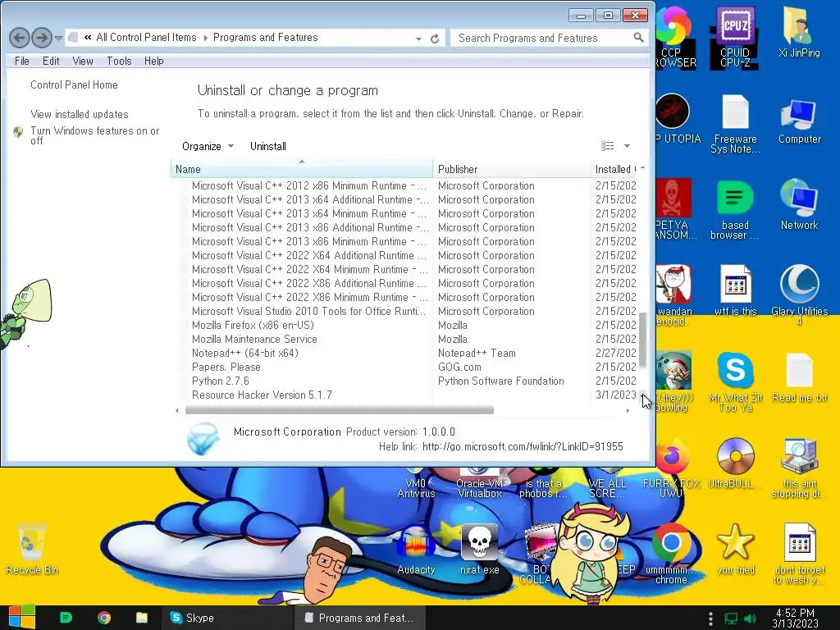This screenshot has height=630, width=840.
Task: Select Notepad++ (64-bit x64) entry
Action: click(x=244, y=353)
